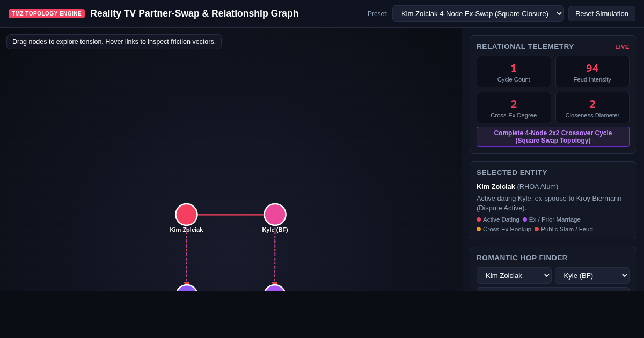Screen dimensions: 644x338
Task: Click the Relational Telemetry heading
Action: point(525,47)
